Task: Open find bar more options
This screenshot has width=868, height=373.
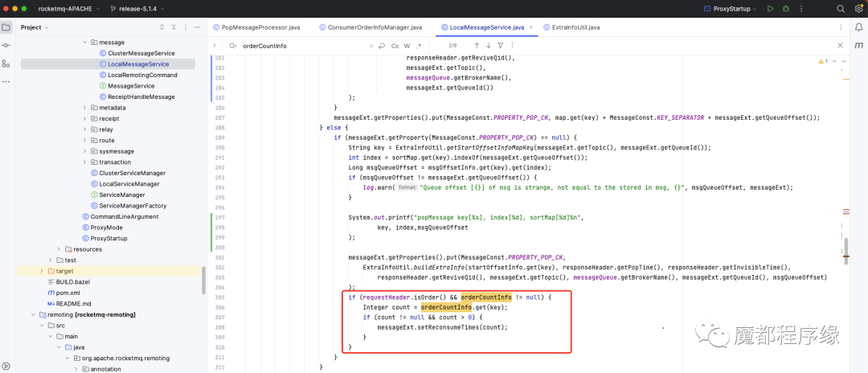Action: (x=513, y=45)
